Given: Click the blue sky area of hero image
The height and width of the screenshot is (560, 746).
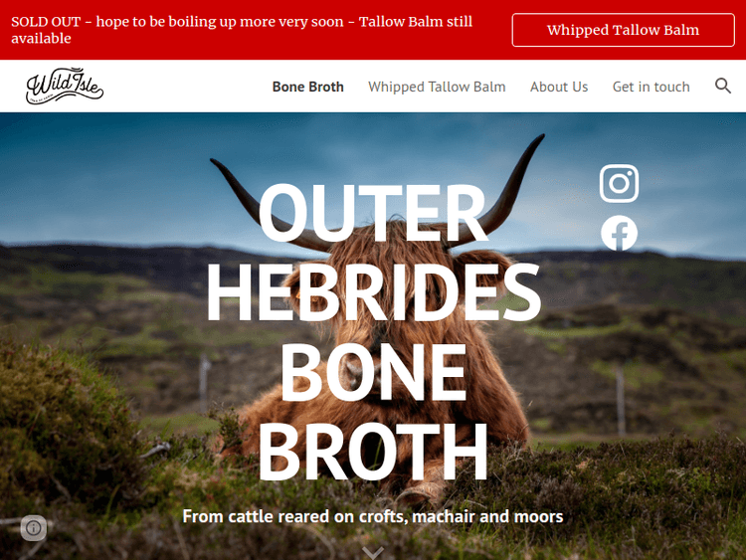Looking at the screenshot, I should (119, 181).
